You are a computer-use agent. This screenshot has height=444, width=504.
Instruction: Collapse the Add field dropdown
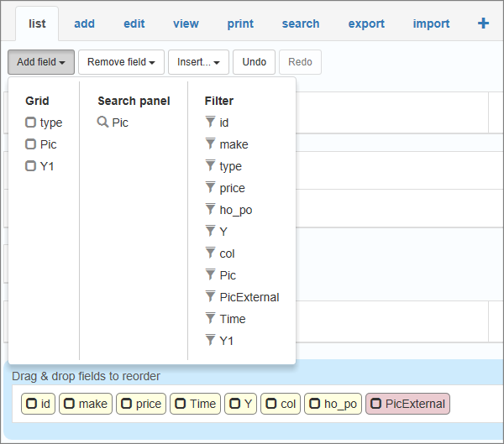[41, 62]
